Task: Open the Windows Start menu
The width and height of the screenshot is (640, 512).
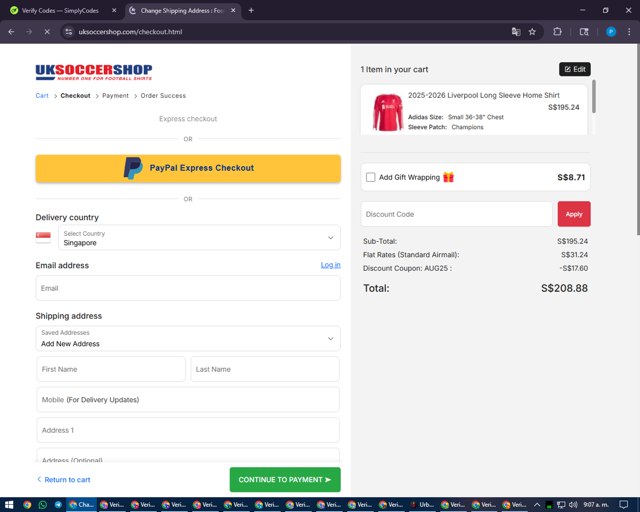Action: click(x=9, y=505)
